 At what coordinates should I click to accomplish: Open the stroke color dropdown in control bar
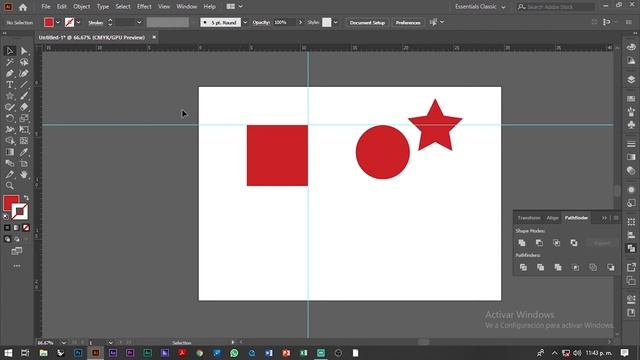(78, 22)
